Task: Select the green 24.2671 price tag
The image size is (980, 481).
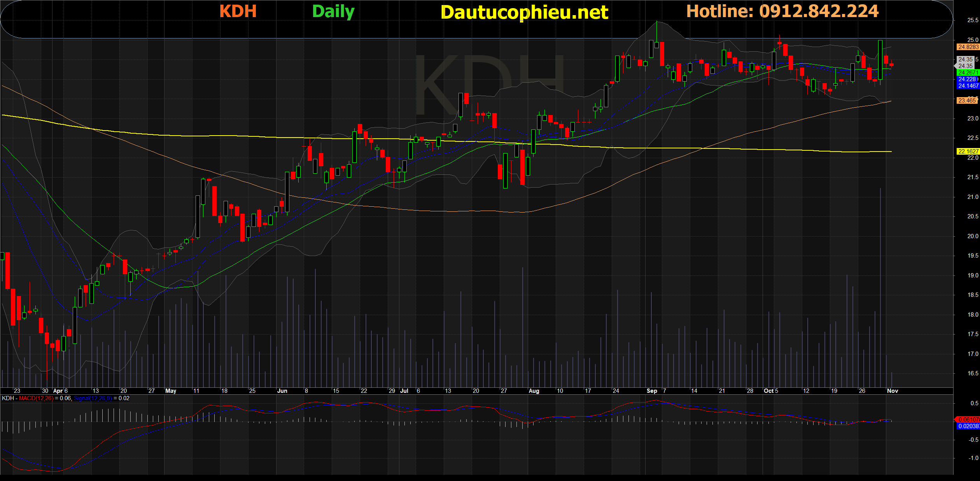Action: 968,73
